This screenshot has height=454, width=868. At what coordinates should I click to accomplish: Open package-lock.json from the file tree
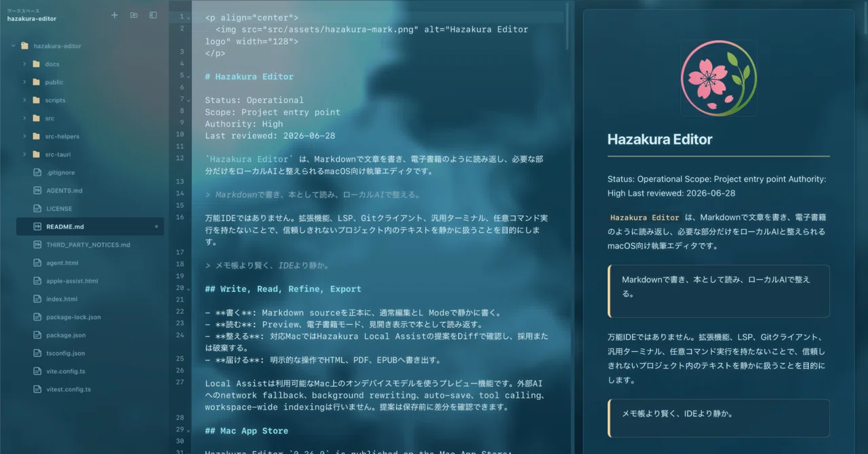click(x=90, y=317)
